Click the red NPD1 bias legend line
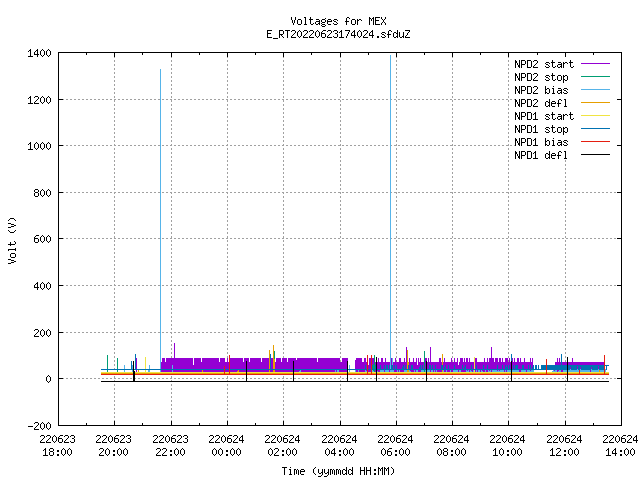This screenshot has width=640, height=480. pyautogui.click(x=596, y=142)
